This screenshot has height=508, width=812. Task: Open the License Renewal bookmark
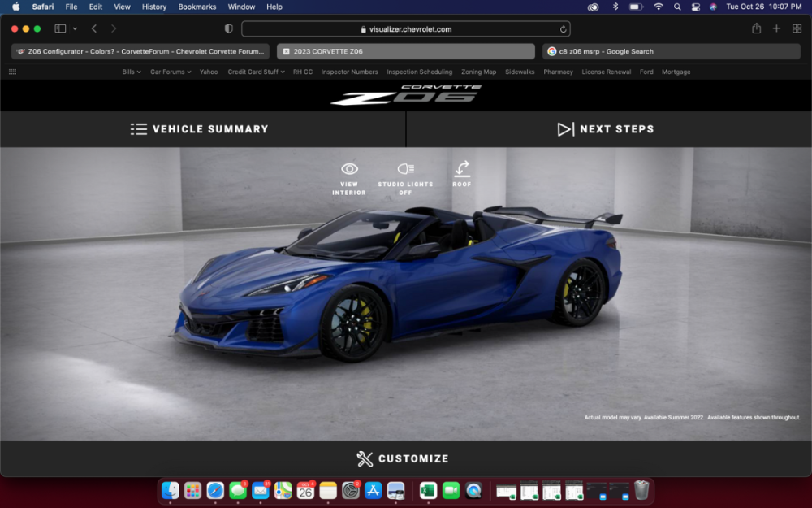(607, 72)
